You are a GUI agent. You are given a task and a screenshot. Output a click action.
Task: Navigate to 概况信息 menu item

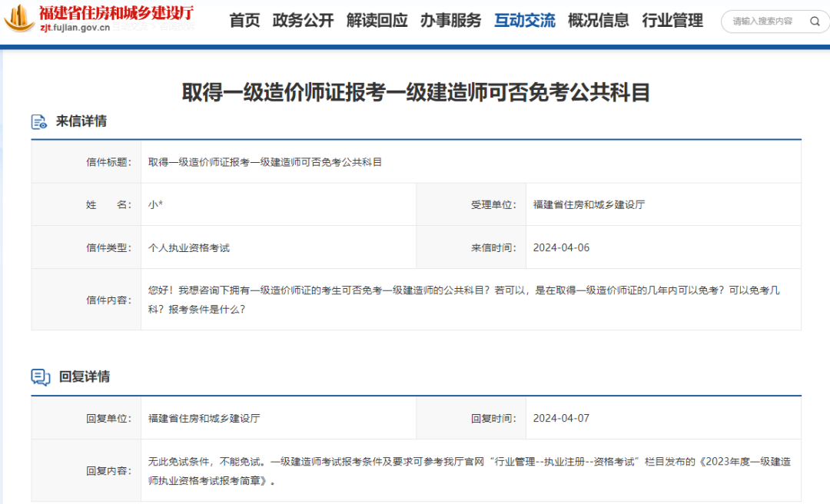598,21
